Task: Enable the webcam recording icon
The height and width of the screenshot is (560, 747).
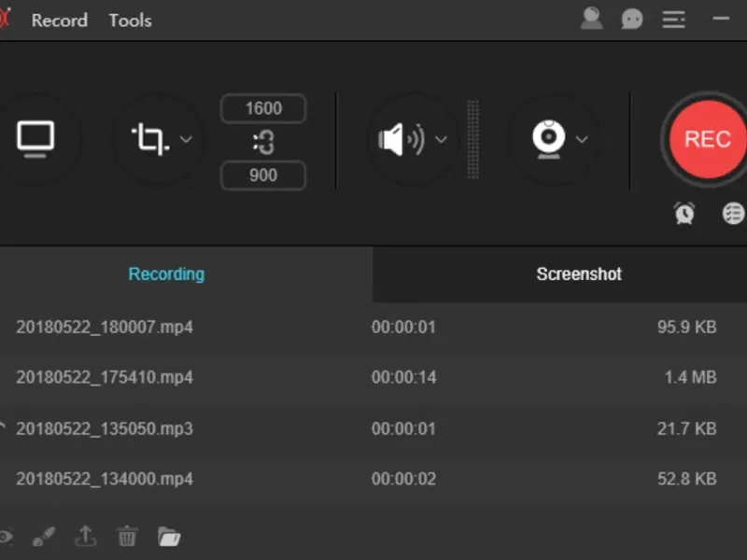Action: (x=549, y=139)
